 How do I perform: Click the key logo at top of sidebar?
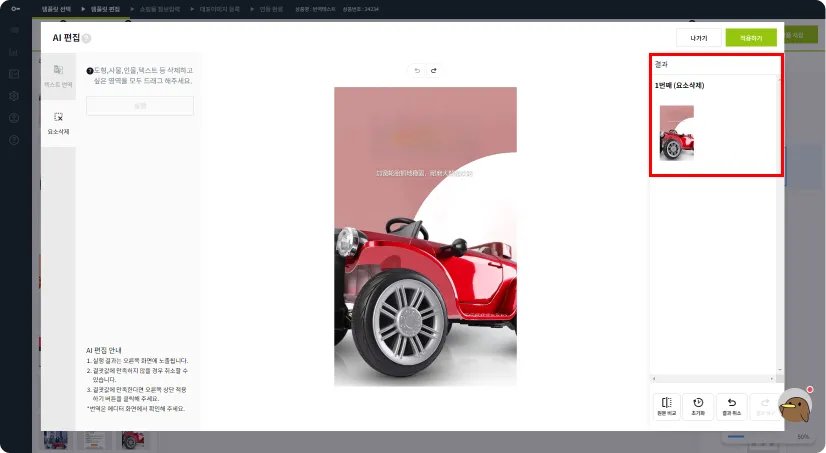(x=15, y=9)
